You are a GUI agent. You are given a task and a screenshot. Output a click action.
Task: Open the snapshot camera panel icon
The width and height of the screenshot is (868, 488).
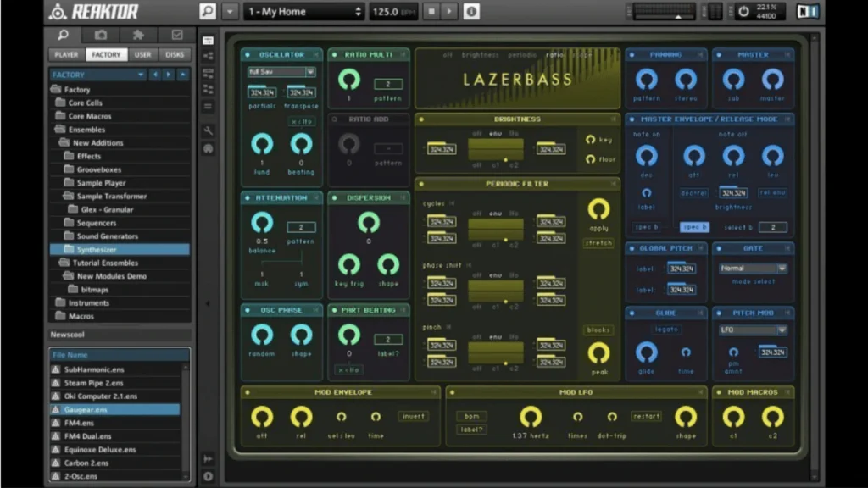(101, 35)
